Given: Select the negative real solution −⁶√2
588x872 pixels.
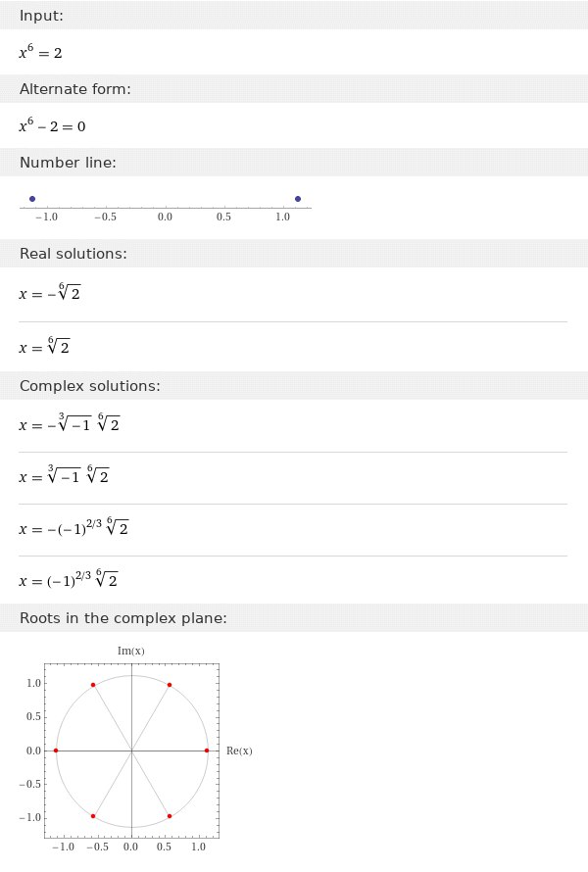Looking at the screenshot, I should (x=50, y=293).
